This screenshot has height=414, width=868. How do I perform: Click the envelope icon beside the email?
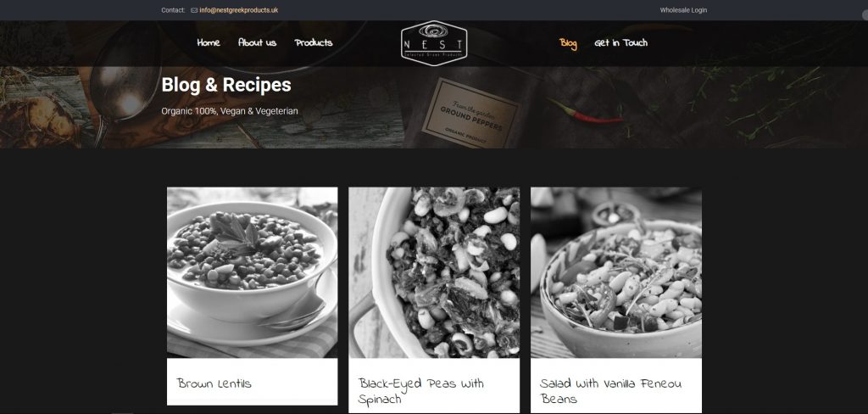pyautogui.click(x=194, y=10)
